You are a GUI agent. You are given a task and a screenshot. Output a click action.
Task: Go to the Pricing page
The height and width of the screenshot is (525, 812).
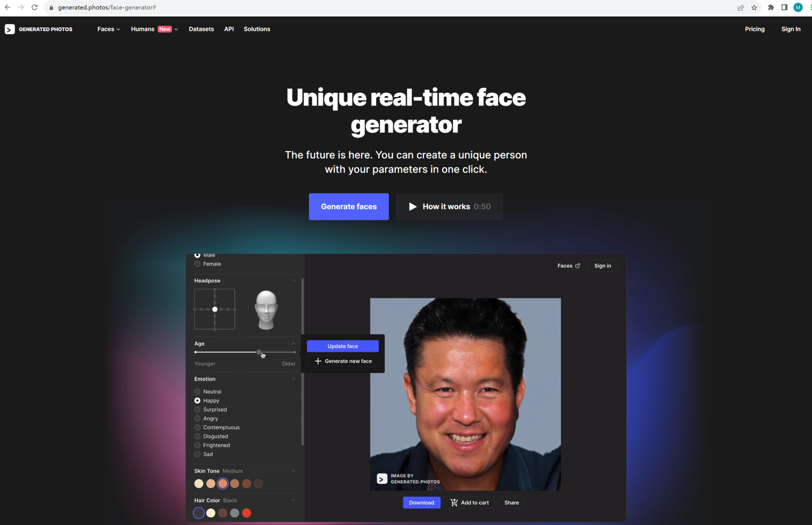[x=754, y=29]
